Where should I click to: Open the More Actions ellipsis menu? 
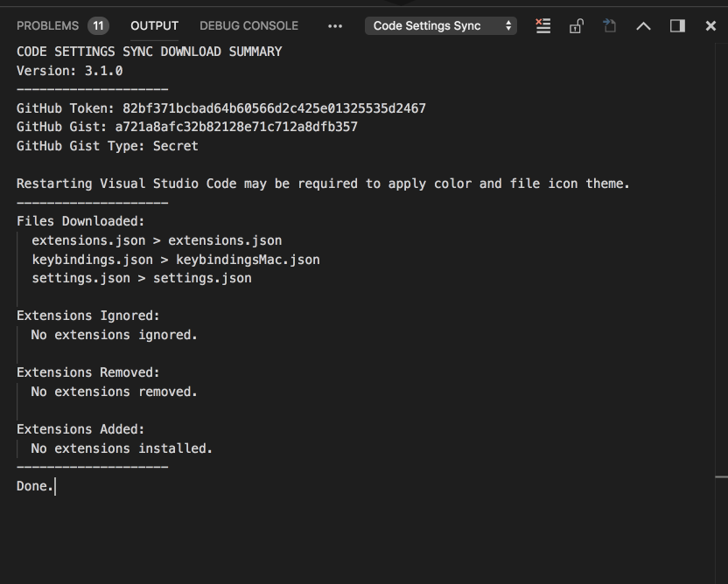point(333,26)
